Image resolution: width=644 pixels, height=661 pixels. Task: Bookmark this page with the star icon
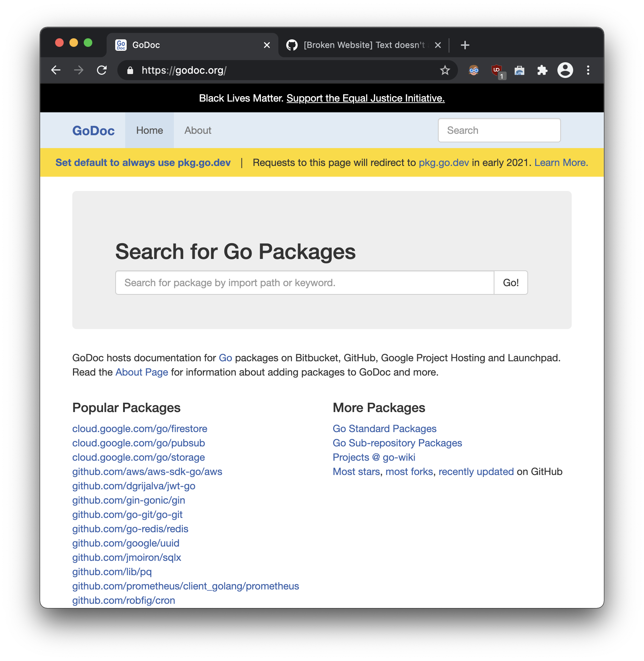pos(445,70)
